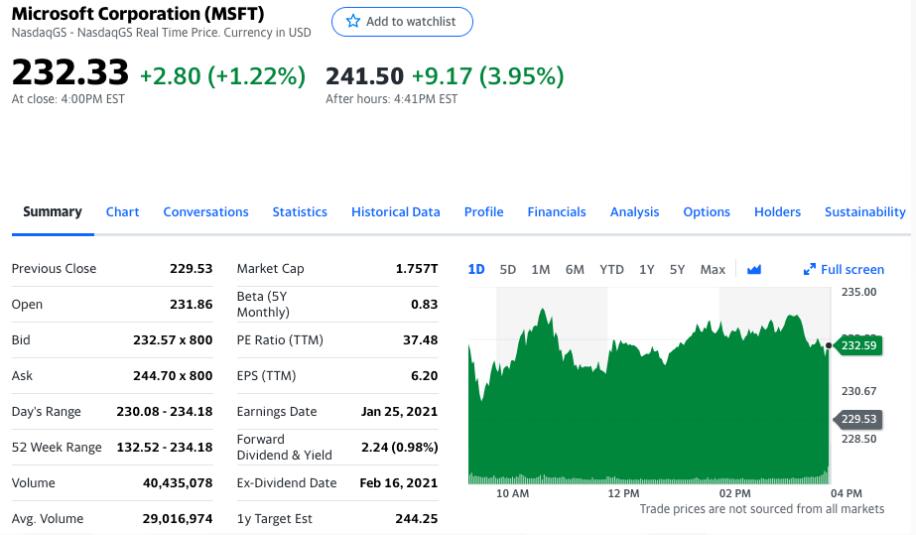Select the 6M chart range
Image resolution: width=916 pixels, height=535 pixels.
pos(574,269)
